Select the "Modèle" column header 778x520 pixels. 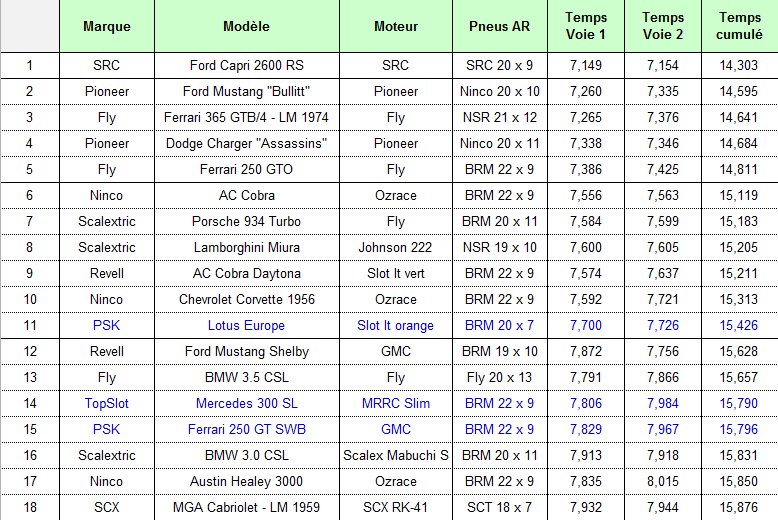point(245,26)
